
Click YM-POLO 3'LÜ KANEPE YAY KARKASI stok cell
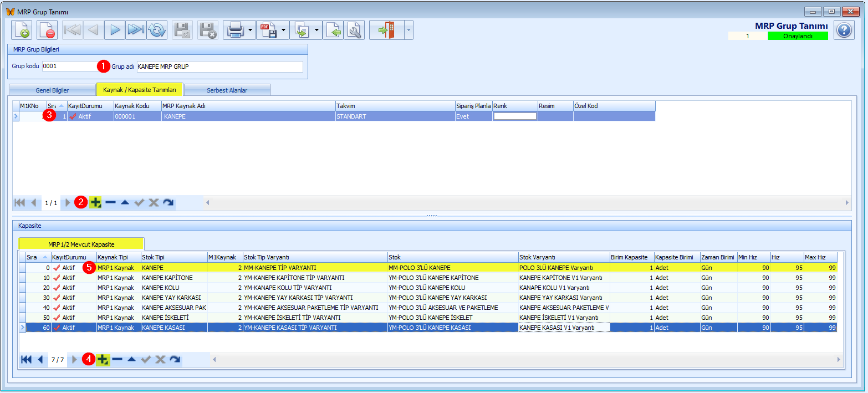coord(453,298)
